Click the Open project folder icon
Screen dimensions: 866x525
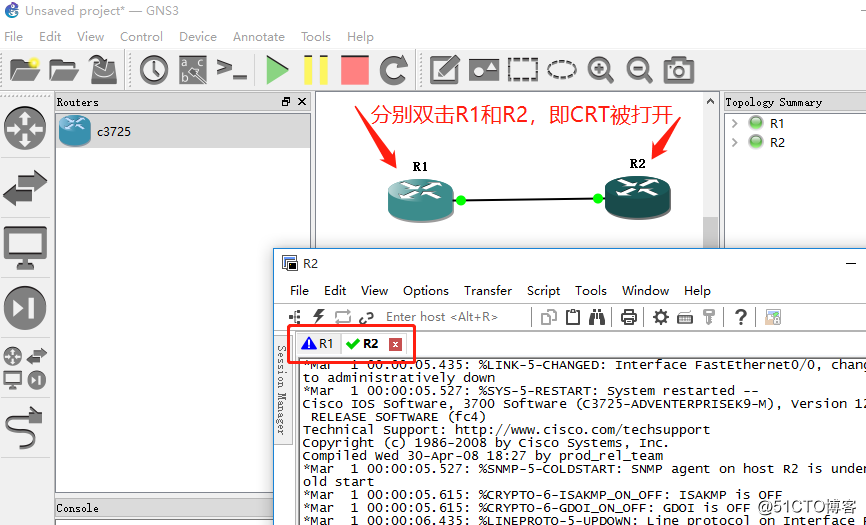click(x=64, y=70)
